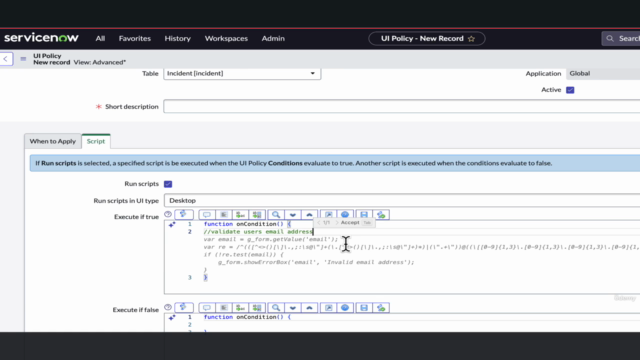Click help circle beside Execute if false

click(168, 307)
